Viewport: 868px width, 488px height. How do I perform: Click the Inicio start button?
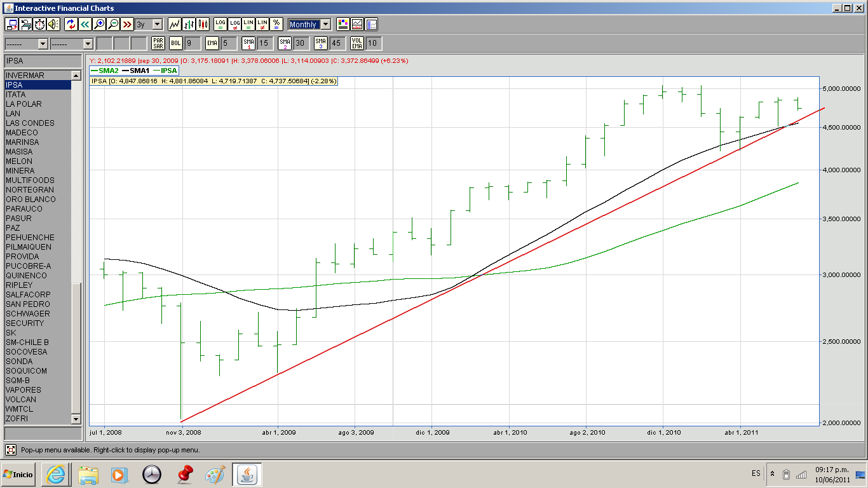[18, 474]
